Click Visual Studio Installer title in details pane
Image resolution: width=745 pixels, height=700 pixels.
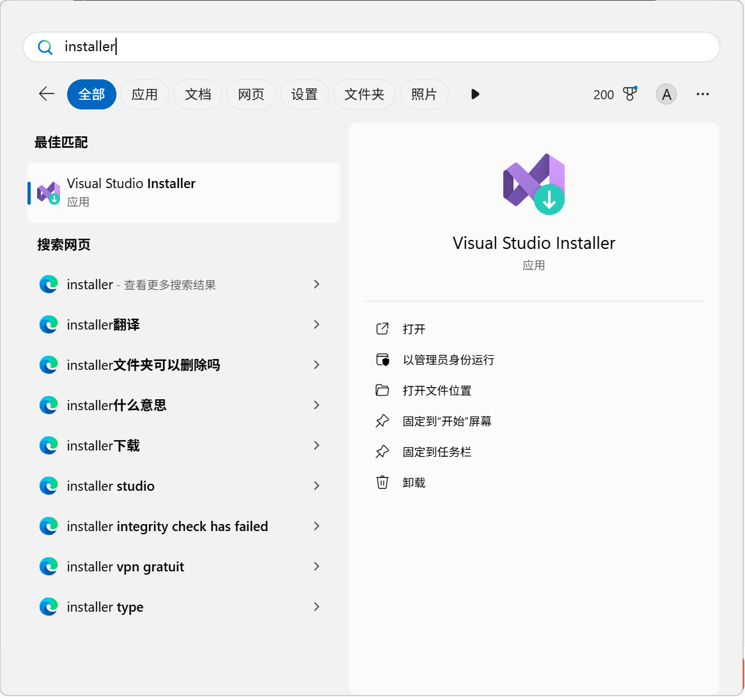point(534,243)
